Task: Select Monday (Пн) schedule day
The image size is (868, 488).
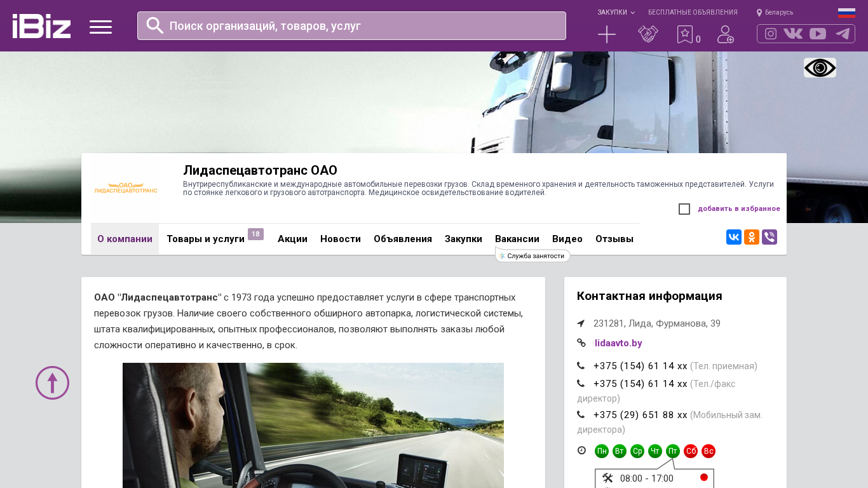Action: 602,451
